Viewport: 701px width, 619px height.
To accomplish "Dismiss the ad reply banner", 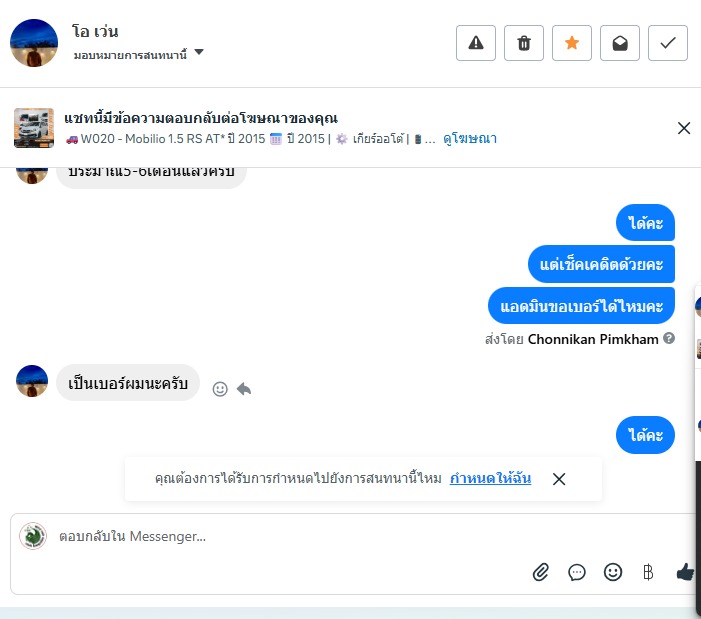I will (x=684, y=128).
